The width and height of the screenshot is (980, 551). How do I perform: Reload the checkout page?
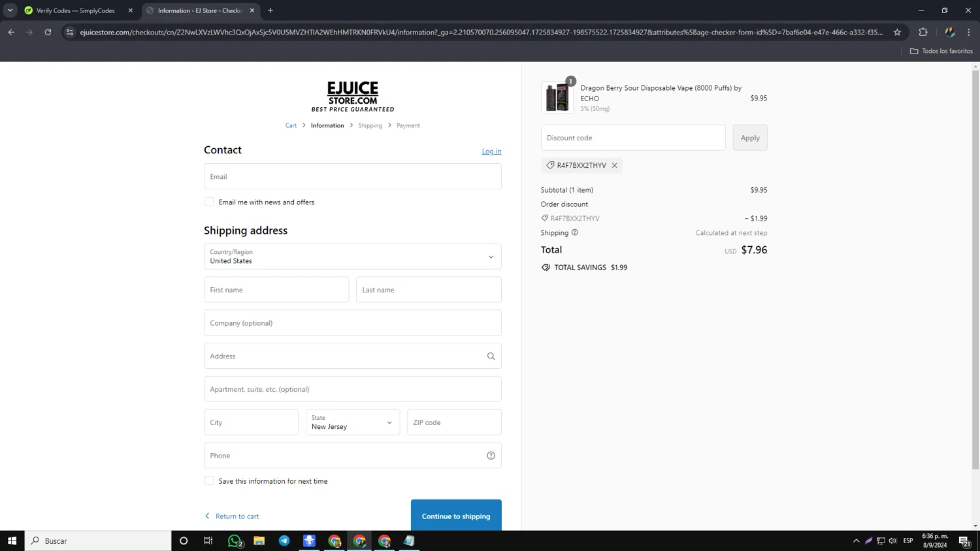[x=48, y=32]
